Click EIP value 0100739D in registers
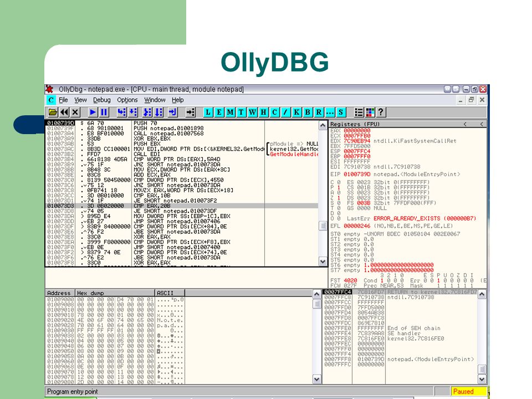 click(x=357, y=175)
